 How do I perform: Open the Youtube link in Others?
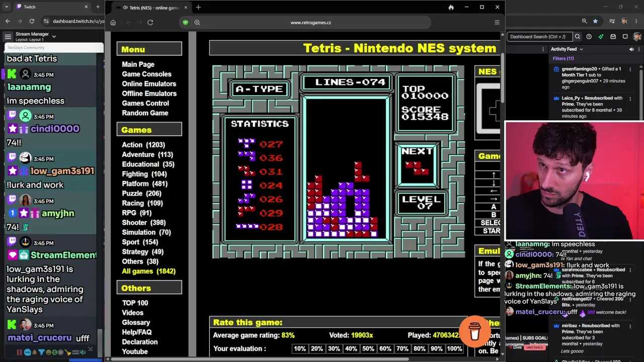pyautogui.click(x=135, y=352)
